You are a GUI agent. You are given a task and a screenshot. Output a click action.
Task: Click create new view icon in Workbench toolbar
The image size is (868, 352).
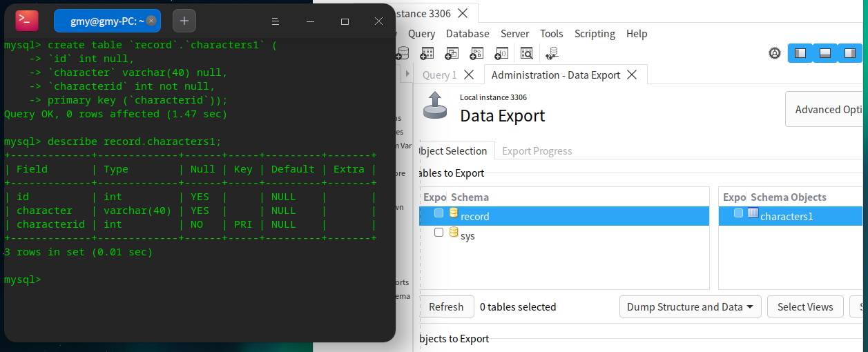tap(452, 52)
